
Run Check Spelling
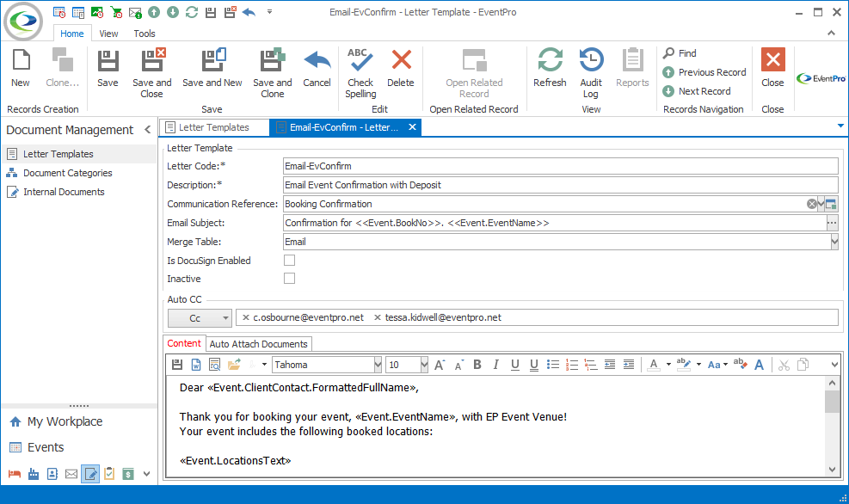point(360,72)
